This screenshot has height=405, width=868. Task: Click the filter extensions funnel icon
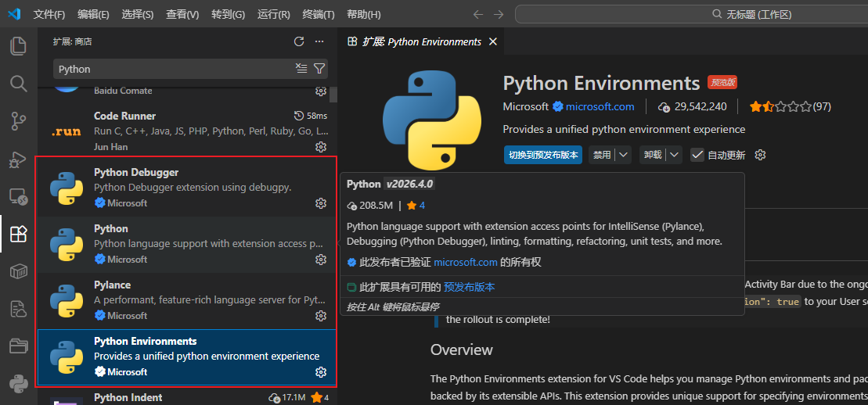coord(319,69)
